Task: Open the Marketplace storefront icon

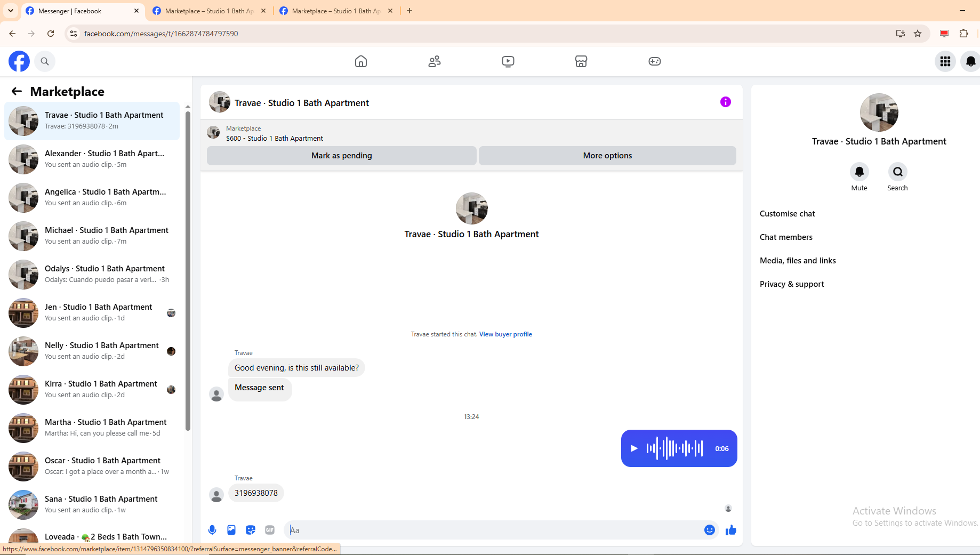Action: [x=581, y=61]
